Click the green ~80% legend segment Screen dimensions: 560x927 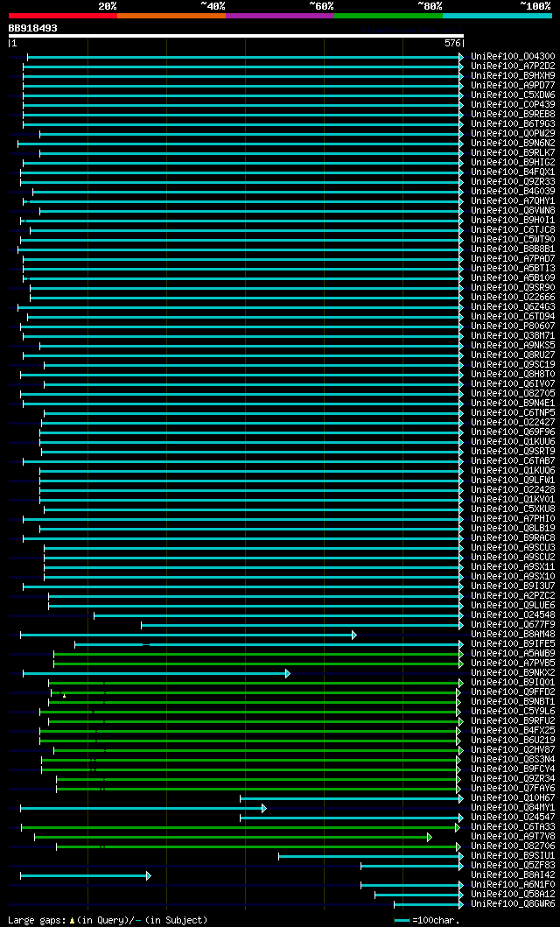click(388, 15)
